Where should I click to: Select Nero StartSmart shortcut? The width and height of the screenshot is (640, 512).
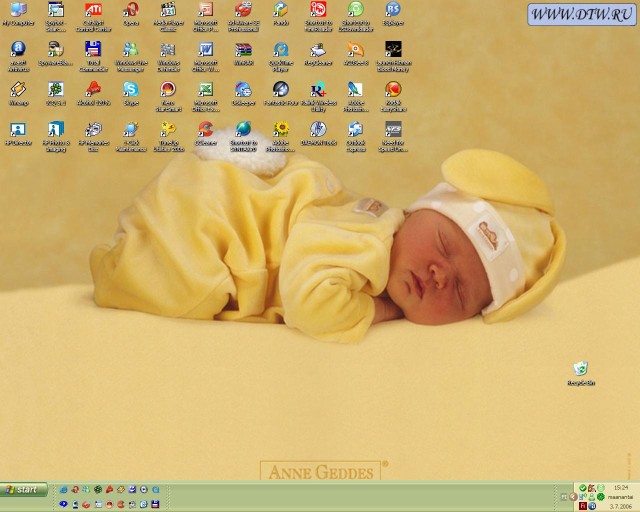click(x=168, y=96)
